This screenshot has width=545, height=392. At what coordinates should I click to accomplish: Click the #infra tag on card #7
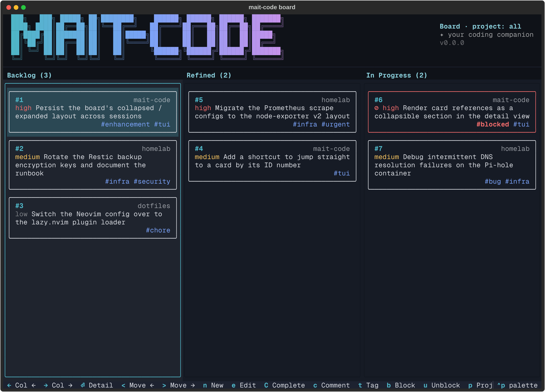[x=517, y=181]
